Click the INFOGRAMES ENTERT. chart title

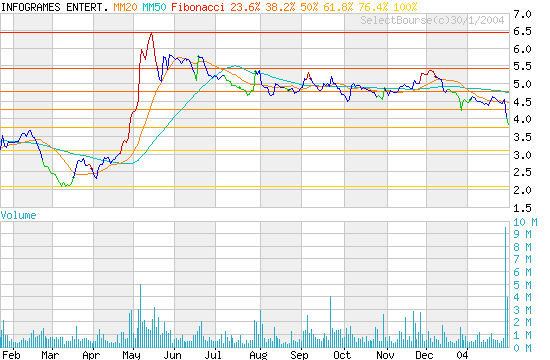pos(55,7)
